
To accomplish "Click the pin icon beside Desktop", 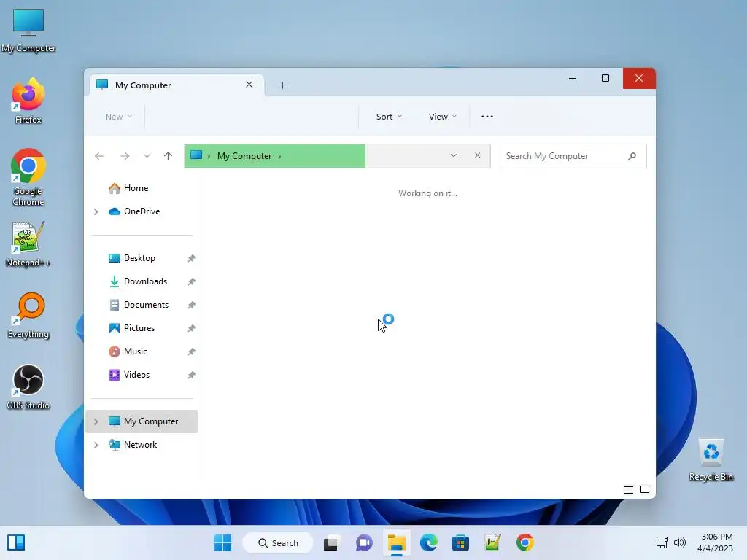I will pyautogui.click(x=191, y=258).
